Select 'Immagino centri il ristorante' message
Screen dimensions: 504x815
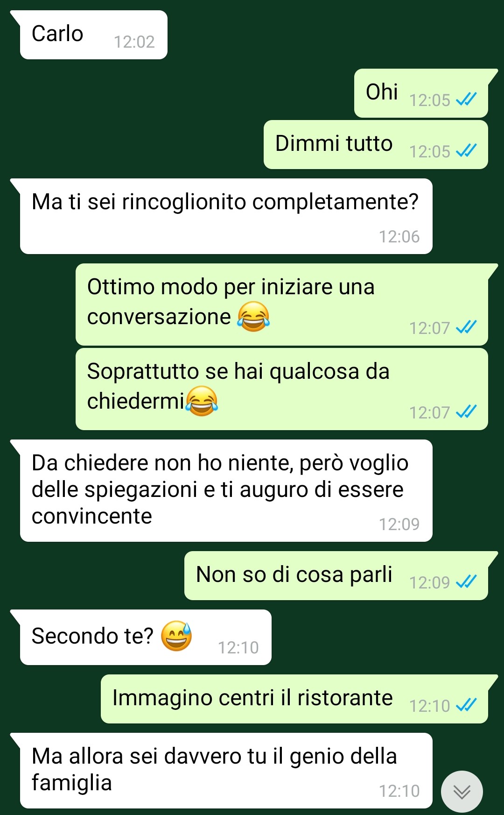point(294,699)
